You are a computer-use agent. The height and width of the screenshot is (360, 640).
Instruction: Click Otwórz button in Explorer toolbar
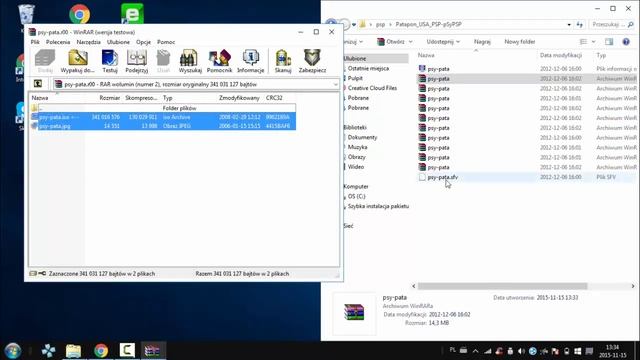pyautogui.click(x=391, y=42)
